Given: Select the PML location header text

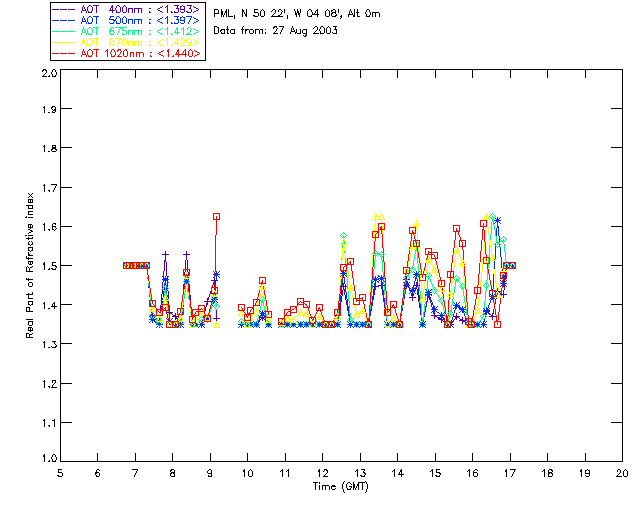Looking at the screenshot, I should click(297, 14).
